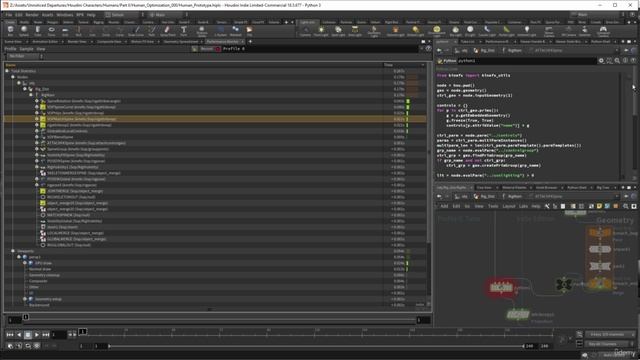The image size is (640, 360).
Task: Open the Sample menu in Performance Monitor
Action: click(x=27, y=49)
